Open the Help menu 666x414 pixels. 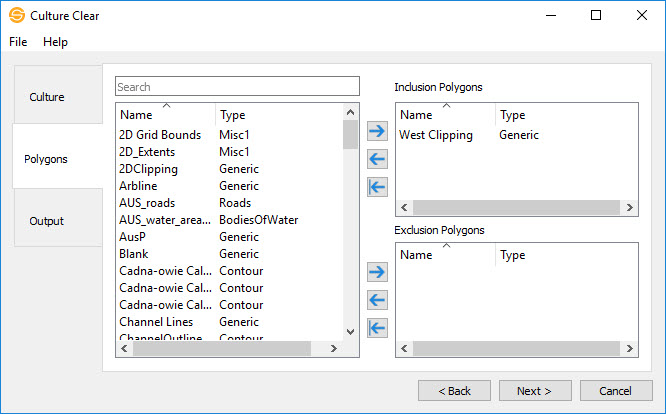click(55, 42)
